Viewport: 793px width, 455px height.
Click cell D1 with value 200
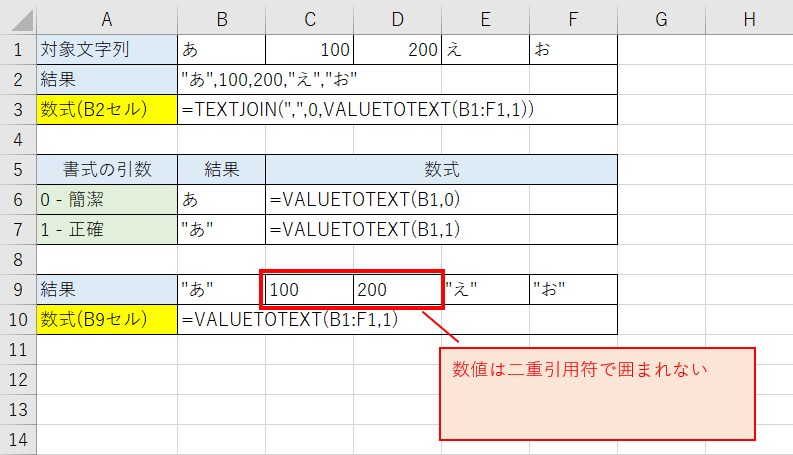coord(398,50)
